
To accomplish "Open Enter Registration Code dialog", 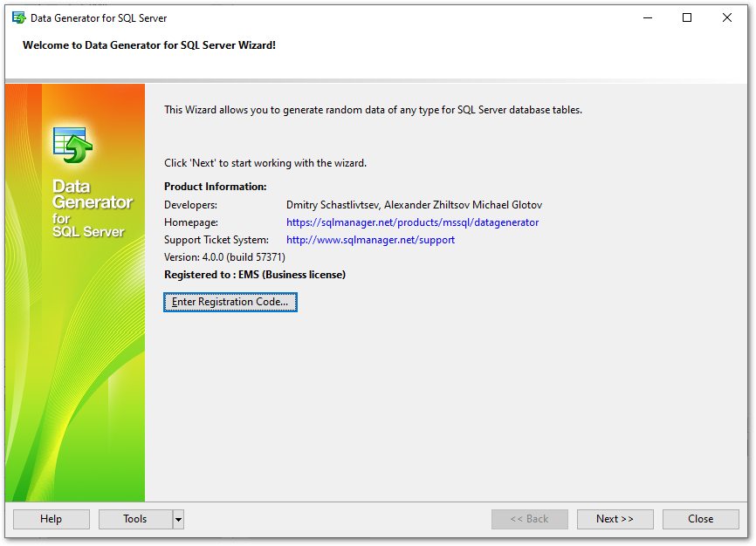I will (230, 302).
